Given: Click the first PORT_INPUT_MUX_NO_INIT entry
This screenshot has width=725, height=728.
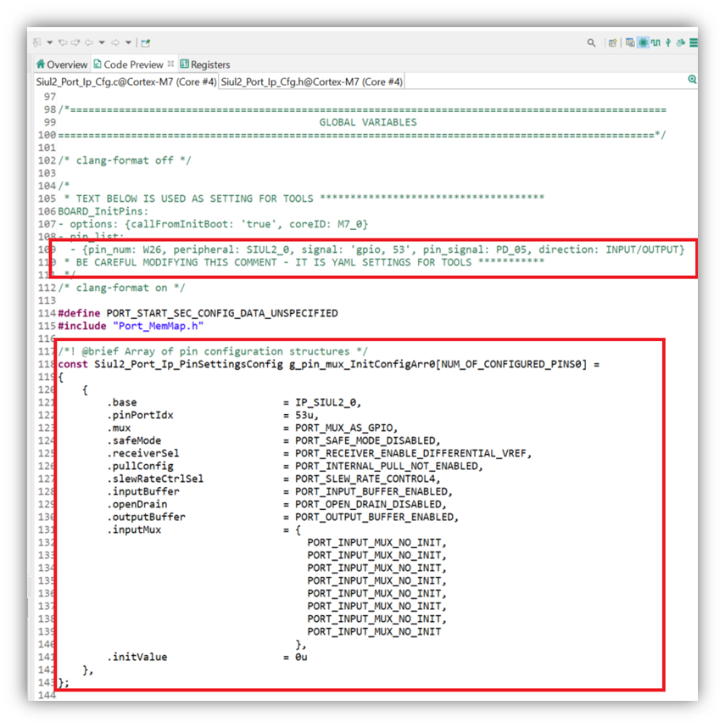Looking at the screenshot, I should pos(376,543).
